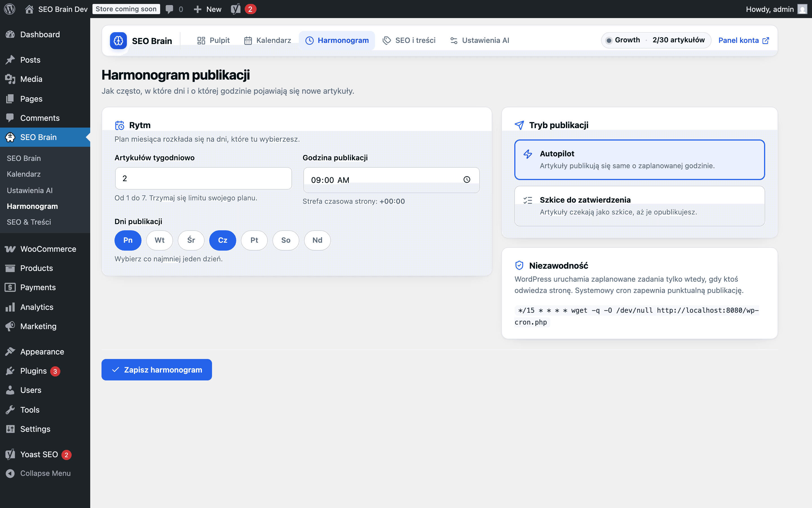Switch to the Kalendarz tab
Viewport: 812px width, 508px height.
[x=267, y=40]
